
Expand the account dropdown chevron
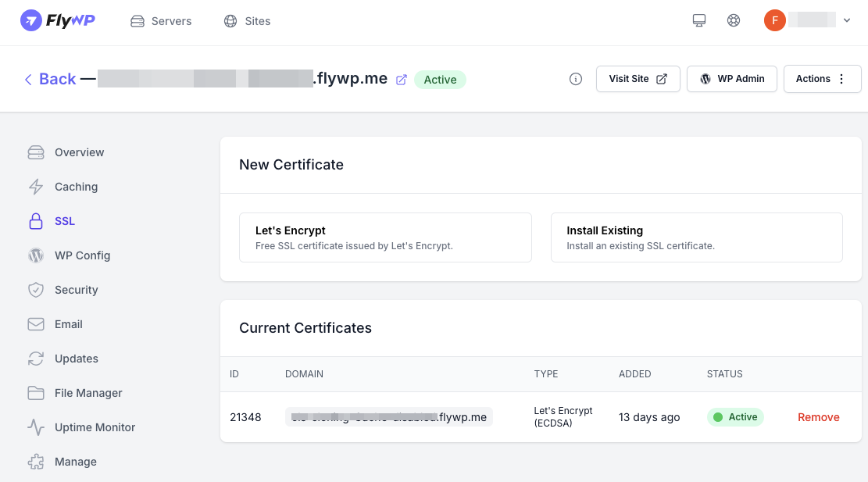[x=845, y=20]
